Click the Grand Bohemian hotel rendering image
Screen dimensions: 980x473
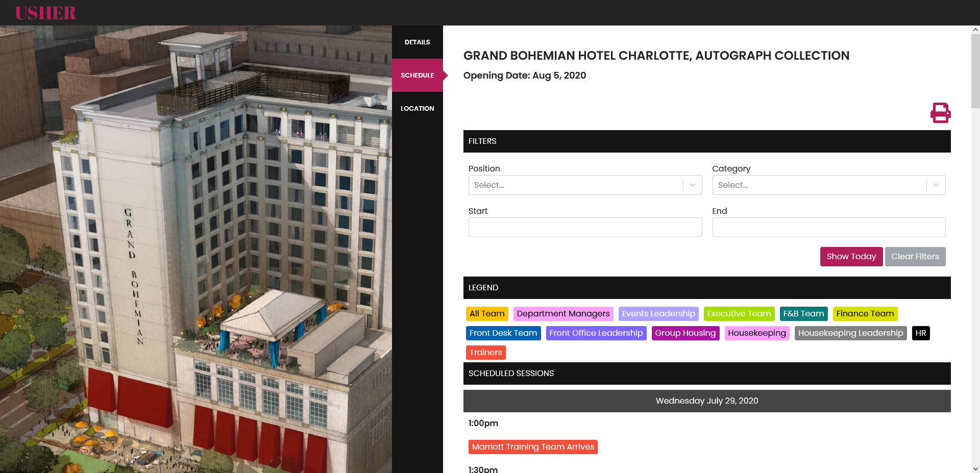(196, 249)
